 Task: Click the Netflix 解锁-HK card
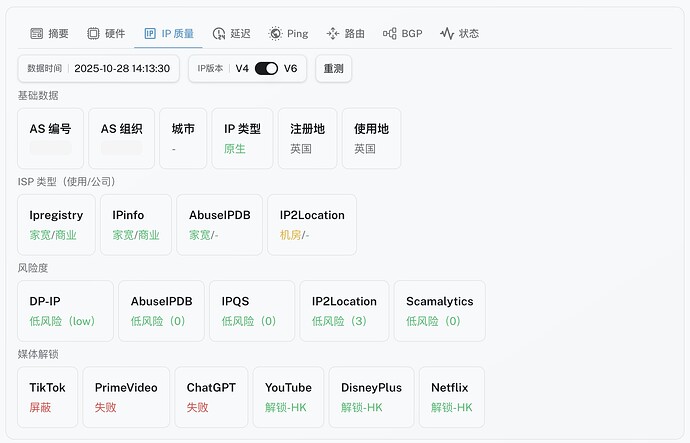(452, 397)
